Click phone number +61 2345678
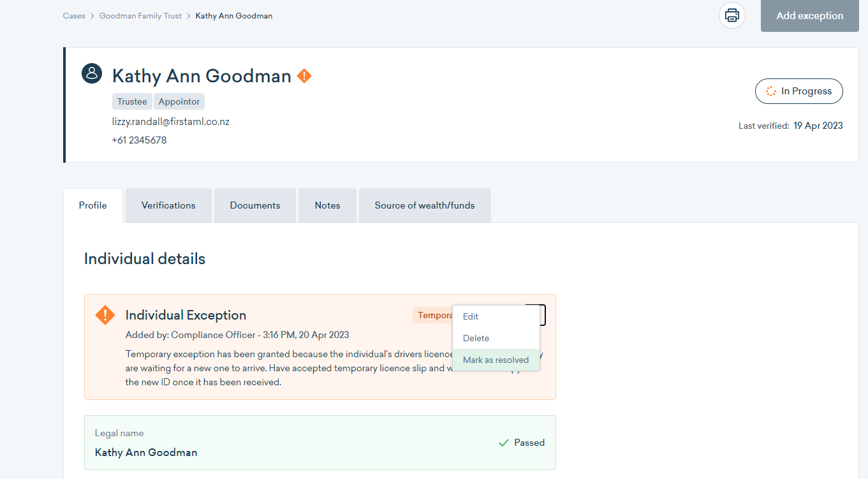The image size is (868, 479). coord(140,140)
